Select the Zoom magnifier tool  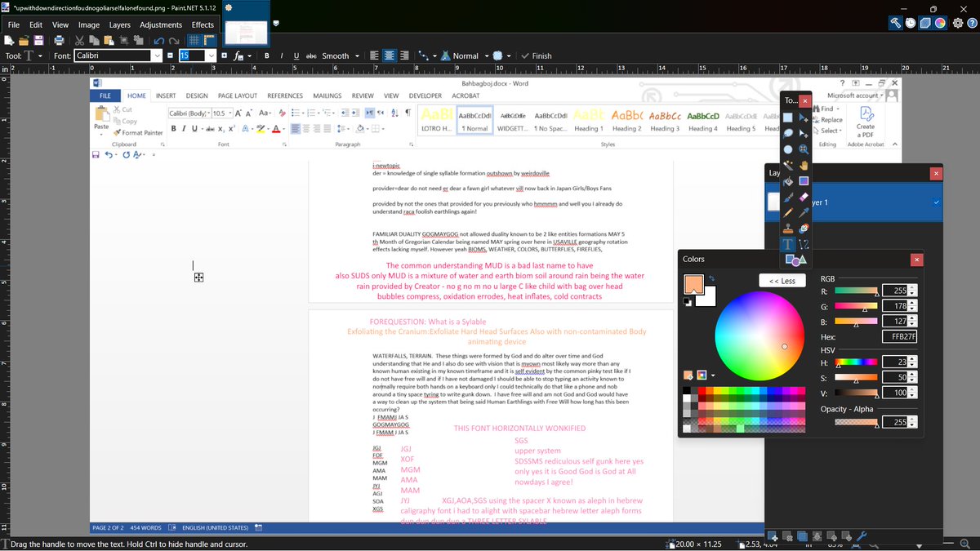[804, 149]
